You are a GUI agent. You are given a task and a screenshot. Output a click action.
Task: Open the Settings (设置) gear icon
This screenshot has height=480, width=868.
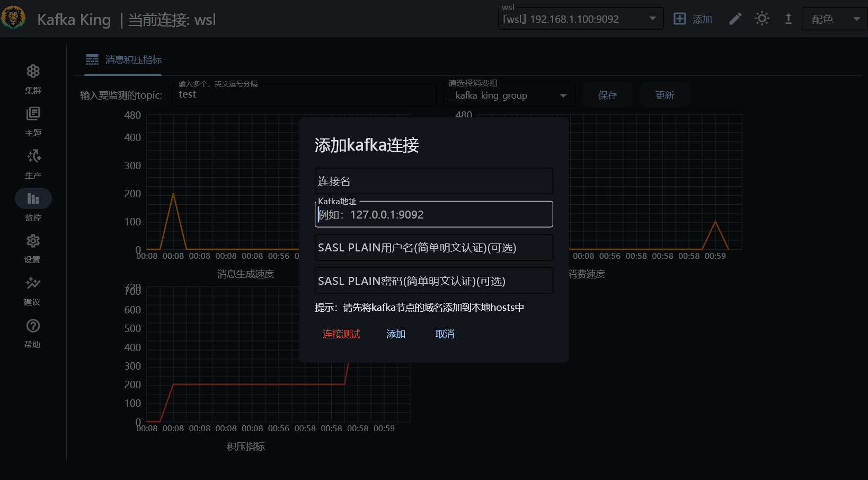point(33,241)
